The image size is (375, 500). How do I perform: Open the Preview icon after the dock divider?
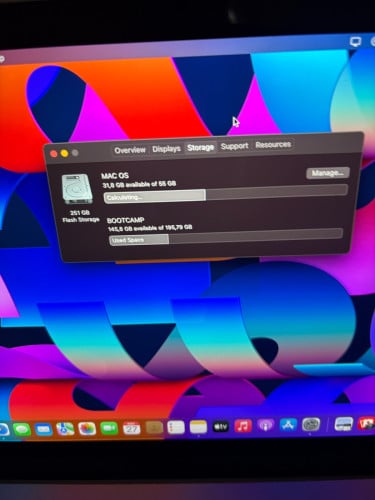tap(344, 424)
